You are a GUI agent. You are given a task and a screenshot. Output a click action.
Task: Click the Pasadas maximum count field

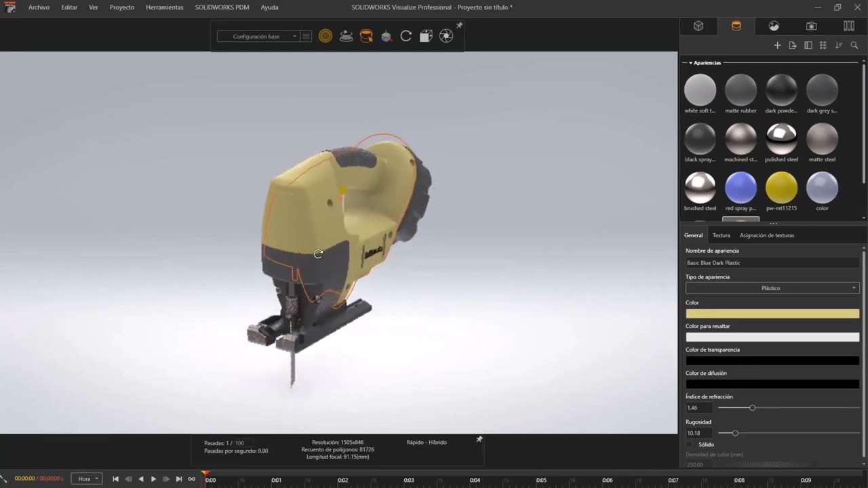[243, 443]
